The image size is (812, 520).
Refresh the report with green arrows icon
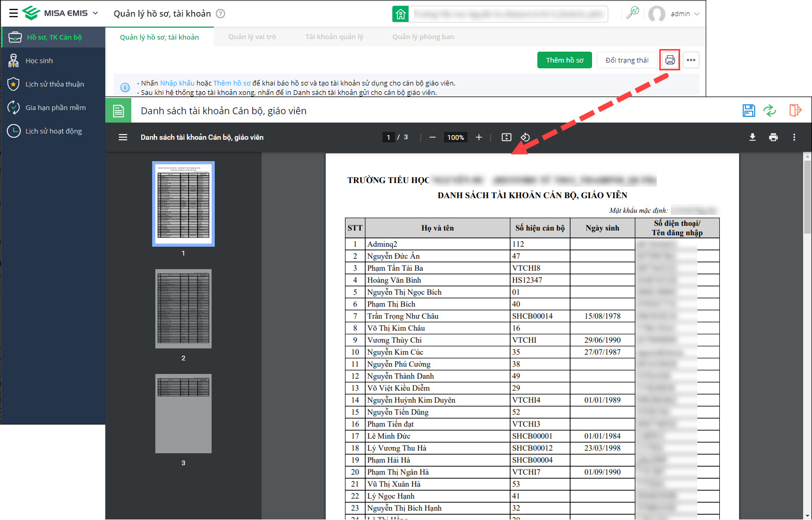[x=770, y=110]
